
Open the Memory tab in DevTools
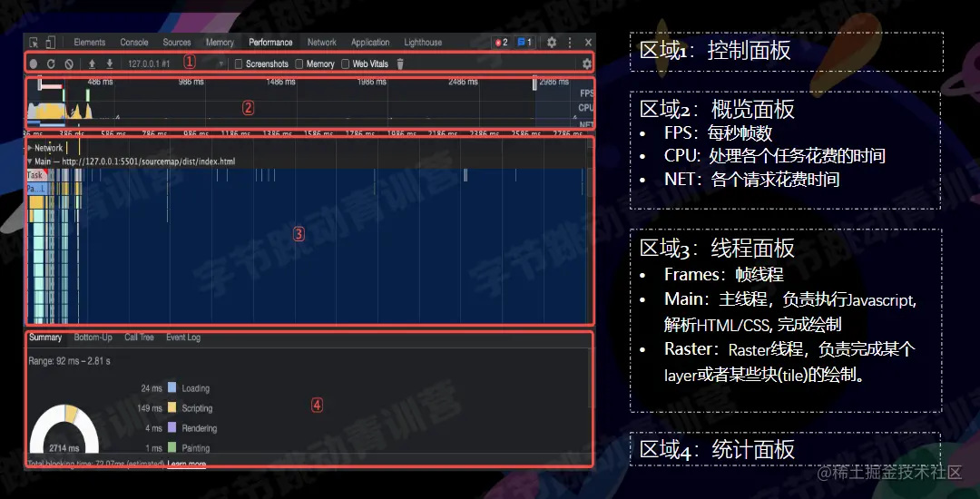(220, 43)
